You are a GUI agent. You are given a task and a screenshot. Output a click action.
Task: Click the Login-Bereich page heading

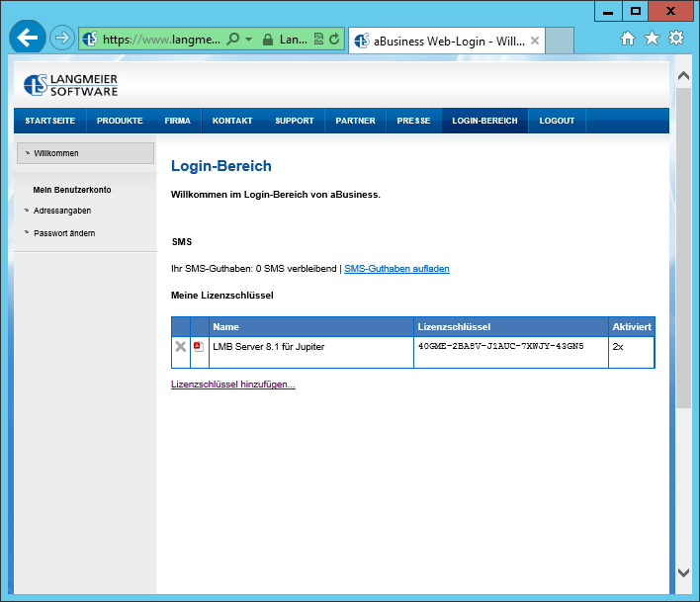221,166
